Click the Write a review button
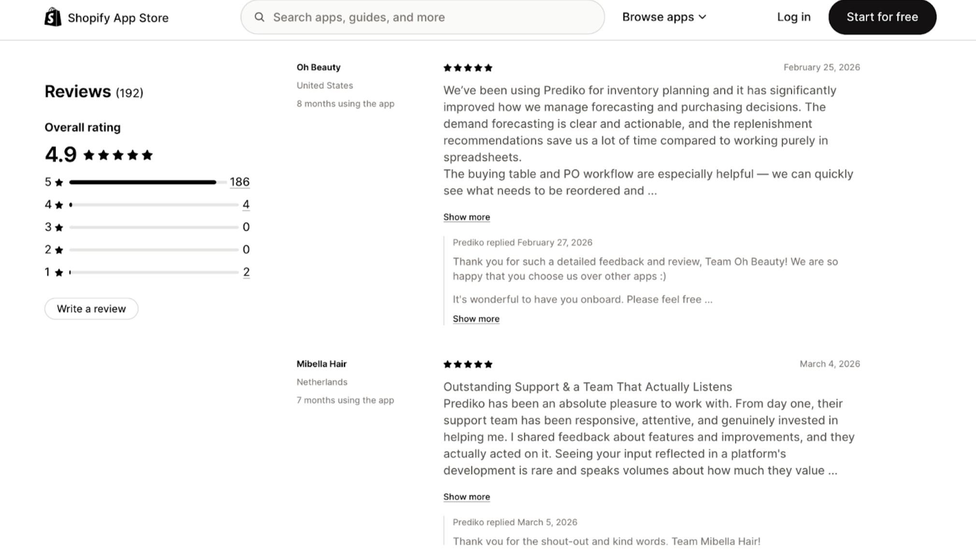 point(91,309)
